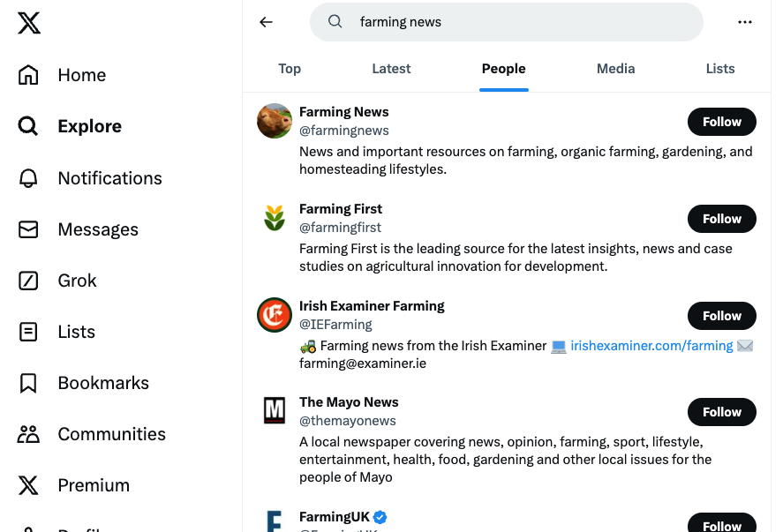Open Communities people icon
Screen dimensions: 783x532
[x=28, y=434]
